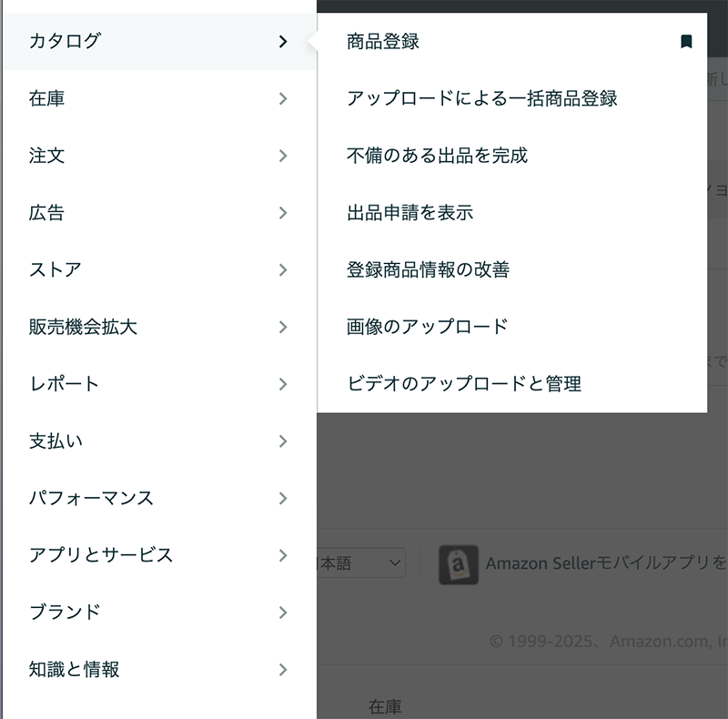This screenshot has height=719, width=728.
Task: Open the ストア menu item
Action: (x=161, y=270)
